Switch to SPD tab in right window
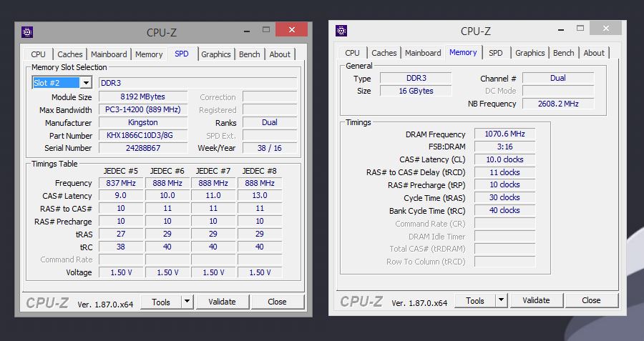The height and width of the screenshot is (341, 644). click(496, 53)
